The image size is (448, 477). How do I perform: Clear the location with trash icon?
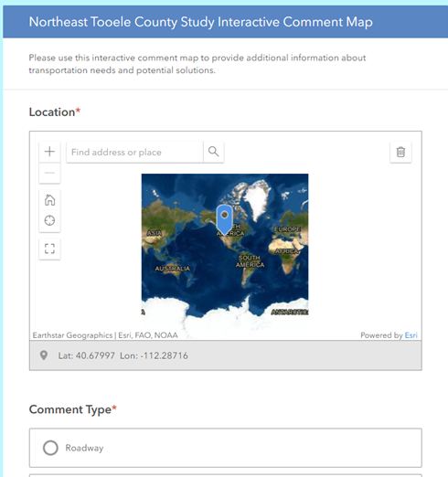(400, 152)
